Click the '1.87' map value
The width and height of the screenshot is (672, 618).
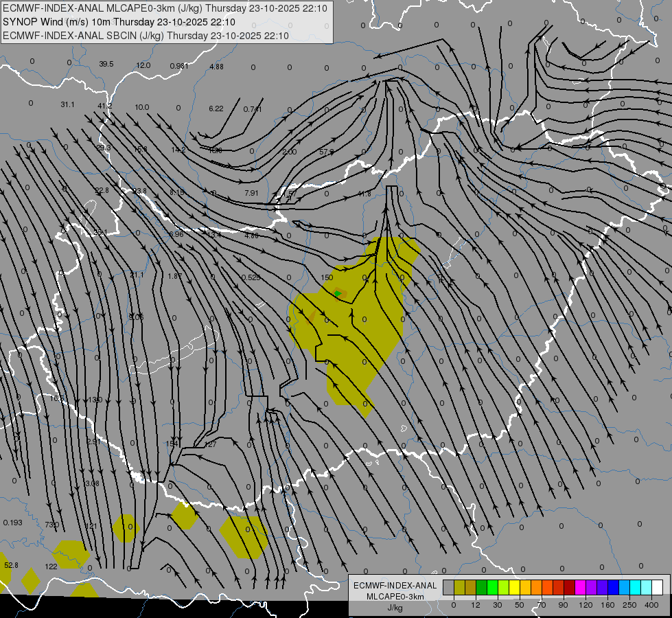175,276
